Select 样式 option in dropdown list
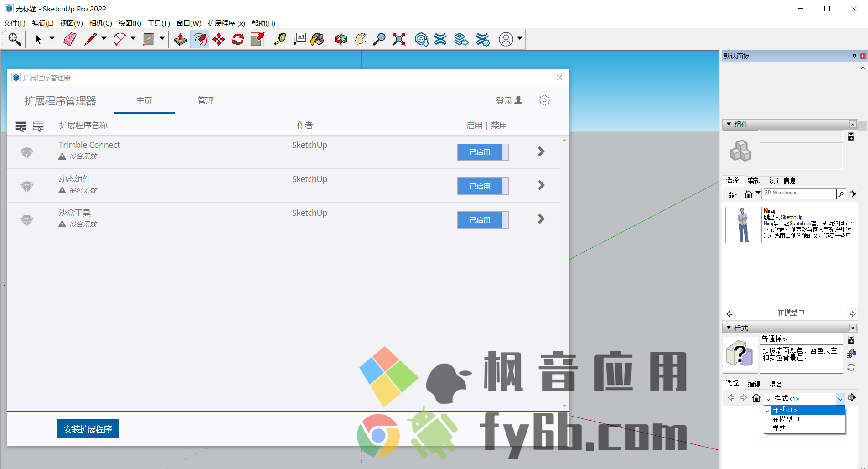 pos(805,428)
